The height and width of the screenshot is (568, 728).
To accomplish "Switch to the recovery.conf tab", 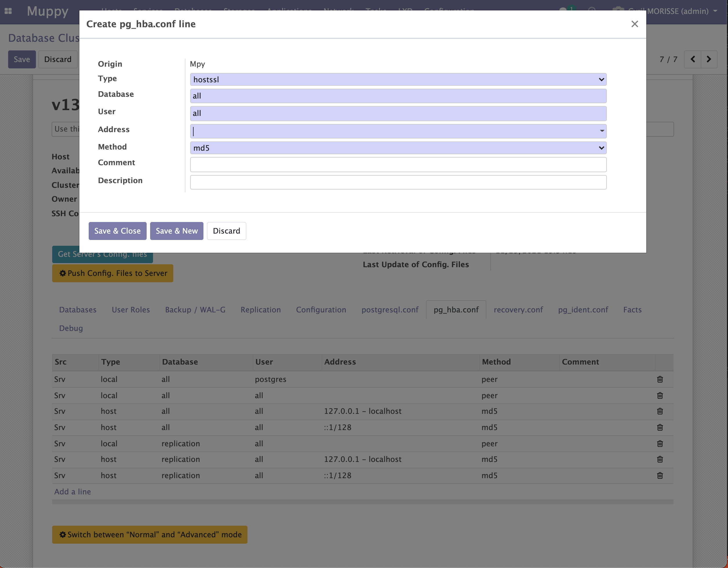I will [518, 310].
